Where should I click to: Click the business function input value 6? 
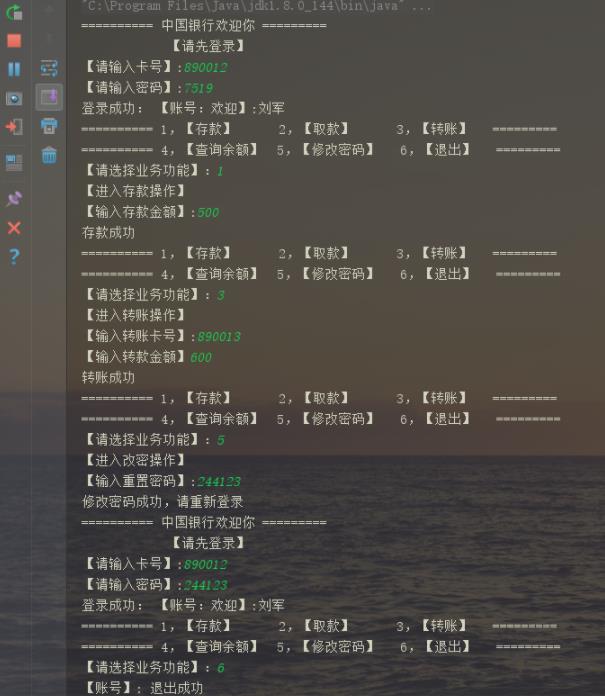[221, 668]
